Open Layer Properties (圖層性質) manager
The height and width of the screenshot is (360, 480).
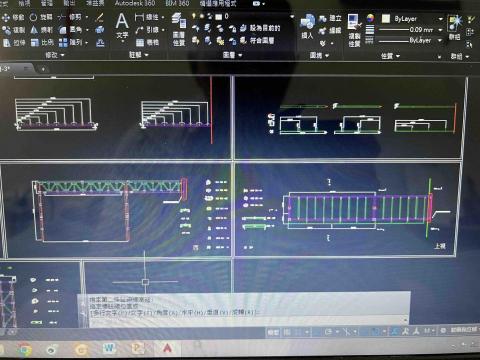point(179,29)
